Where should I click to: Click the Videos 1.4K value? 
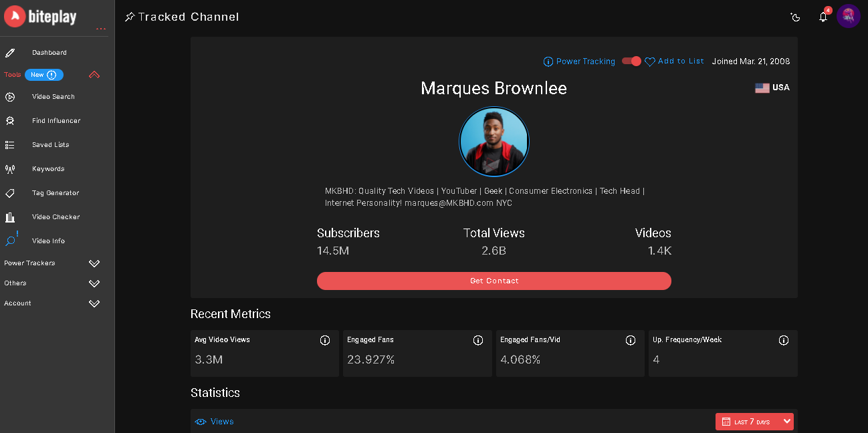coord(659,251)
